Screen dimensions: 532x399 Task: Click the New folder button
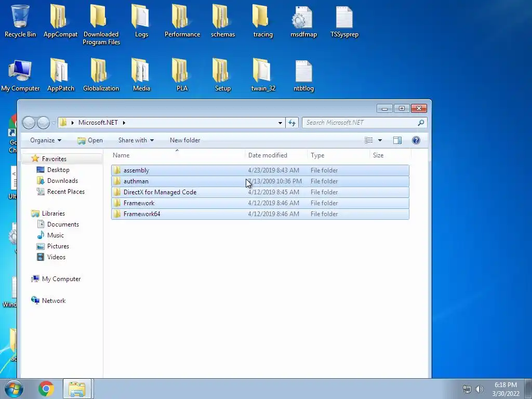185,140
